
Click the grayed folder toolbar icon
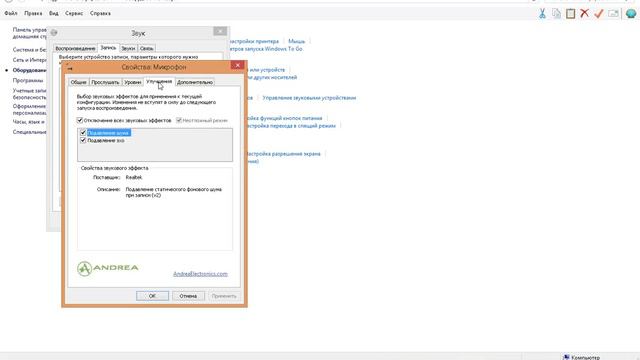pyautogui.click(x=613, y=13)
